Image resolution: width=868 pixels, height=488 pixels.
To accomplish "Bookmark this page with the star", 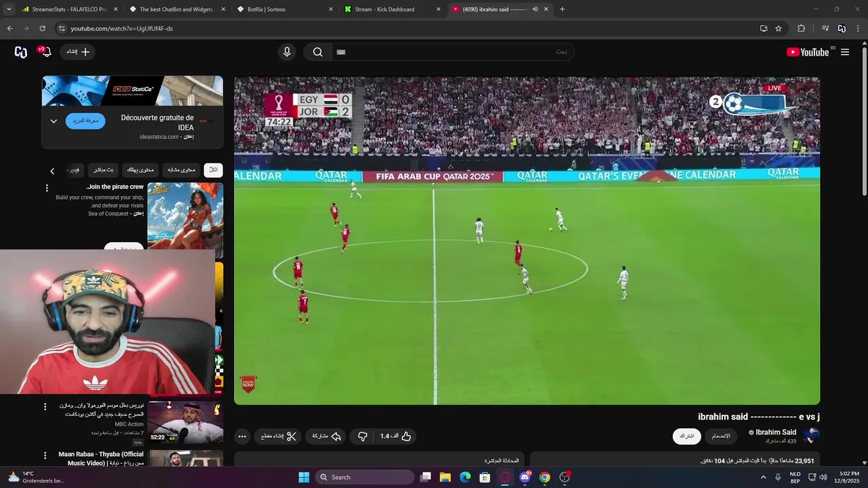I will pyautogui.click(x=778, y=28).
